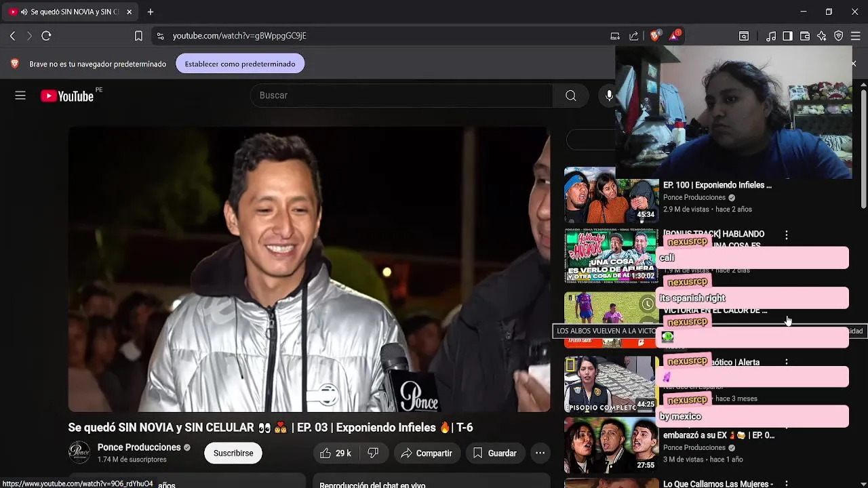
Task: Open the YouTube hamburger guide menu
Action: [20, 96]
